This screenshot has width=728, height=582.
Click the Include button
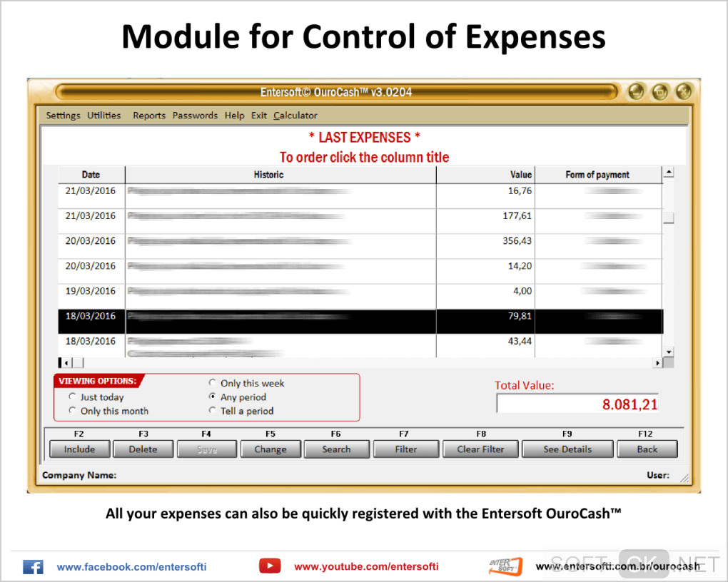79,449
